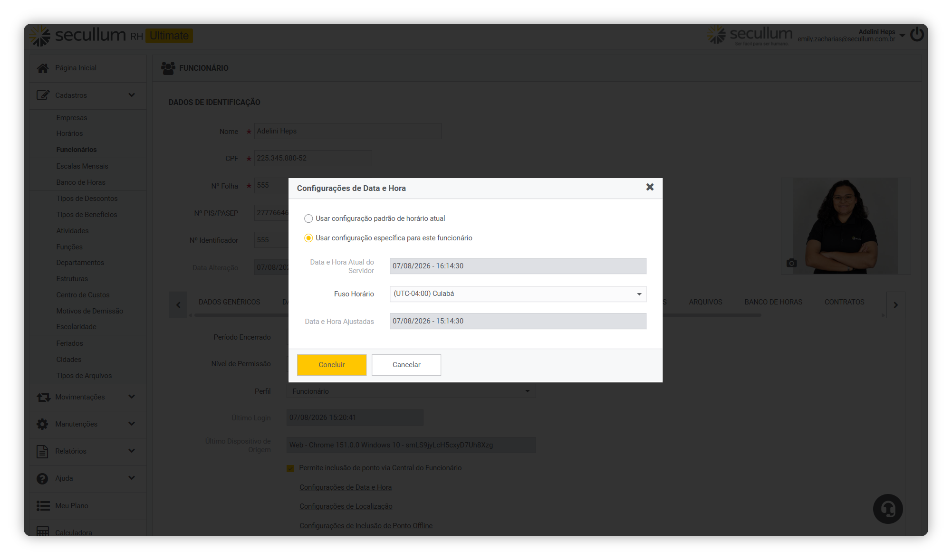Viewport: 952px width, 560px height.
Task: Close the Configurações de Data e Hora dialog
Action: (x=650, y=187)
